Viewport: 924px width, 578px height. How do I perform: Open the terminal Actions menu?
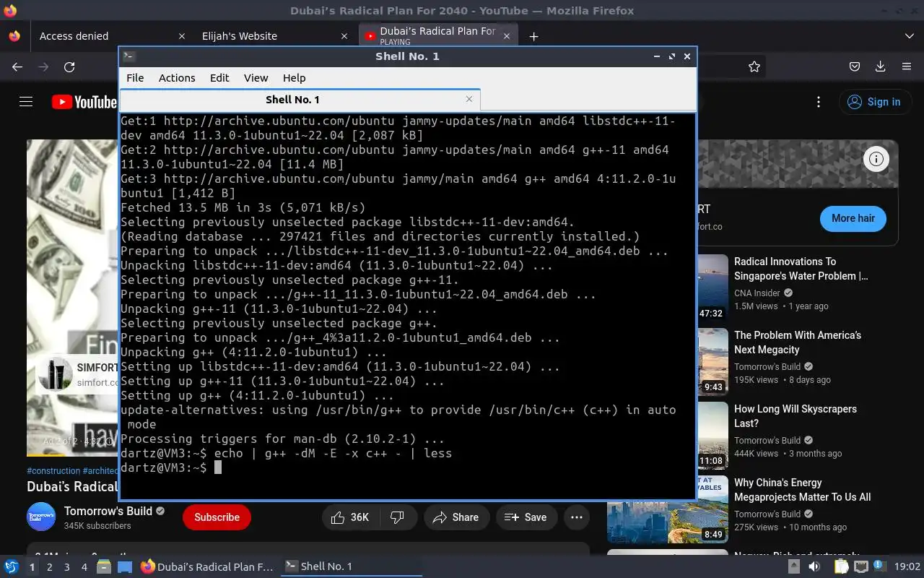click(x=177, y=78)
